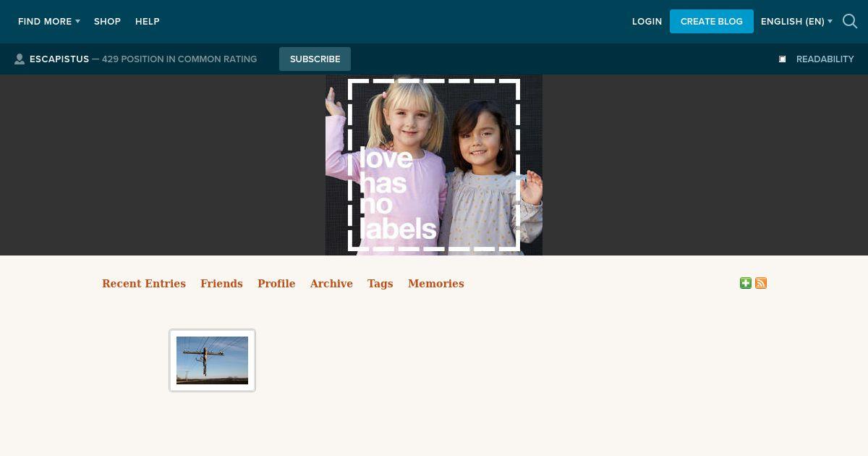Open the search magnifier icon
The width and height of the screenshot is (868, 456).
[x=850, y=22]
